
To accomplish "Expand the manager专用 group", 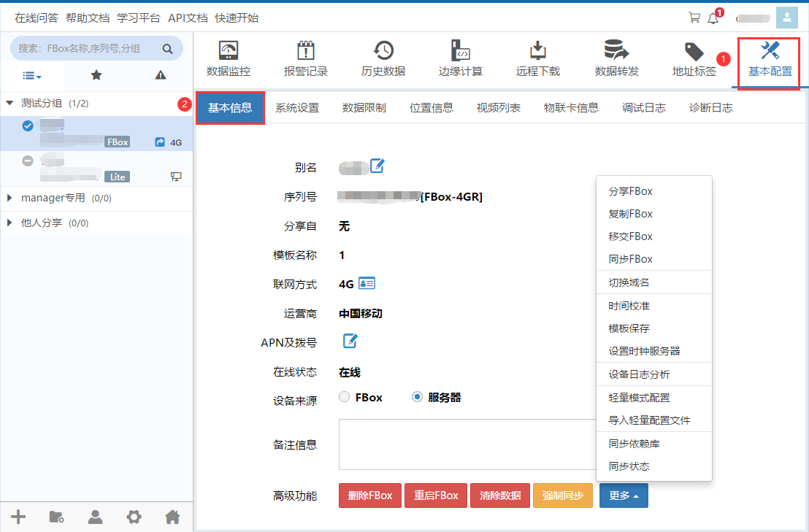I will click(x=9, y=198).
